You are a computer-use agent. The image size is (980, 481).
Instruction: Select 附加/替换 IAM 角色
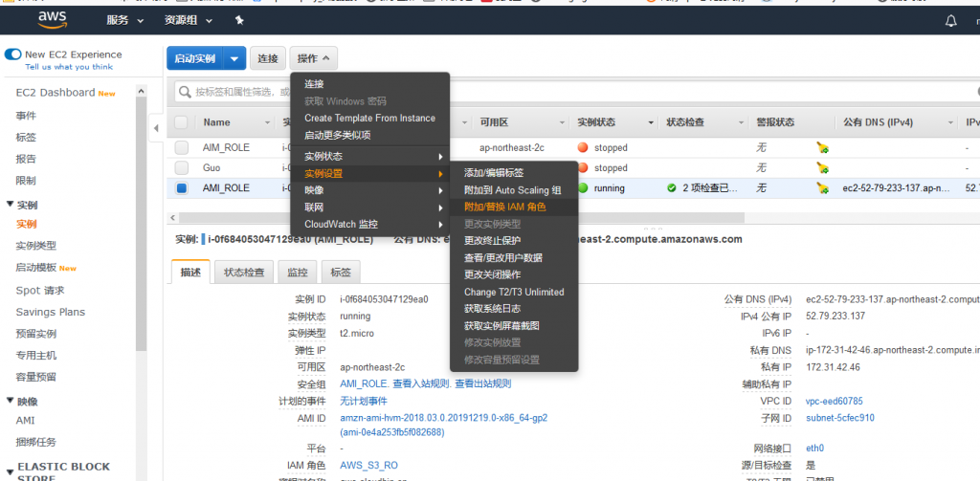coord(514,207)
